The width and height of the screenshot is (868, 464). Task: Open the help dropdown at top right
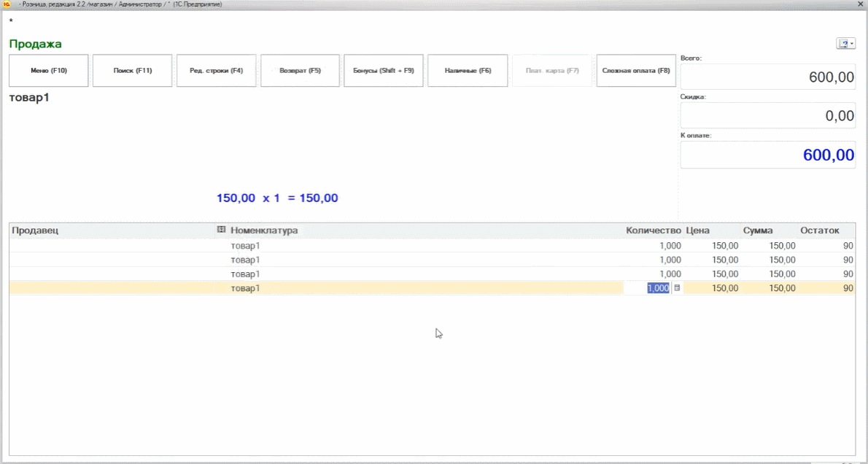(845, 44)
